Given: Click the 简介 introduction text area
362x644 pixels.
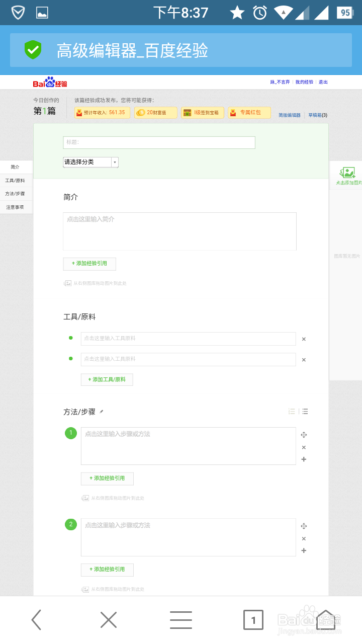Looking at the screenshot, I should [x=179, y=231].
